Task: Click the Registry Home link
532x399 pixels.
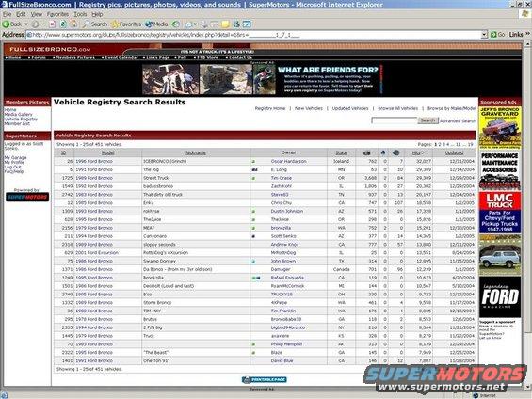Action: [270, 108]
